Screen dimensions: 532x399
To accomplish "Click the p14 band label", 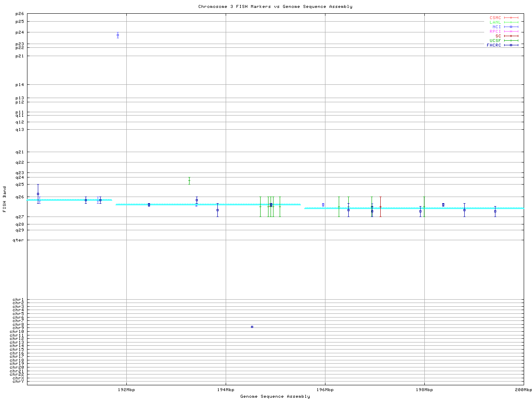I will click(x=20, y=85).
